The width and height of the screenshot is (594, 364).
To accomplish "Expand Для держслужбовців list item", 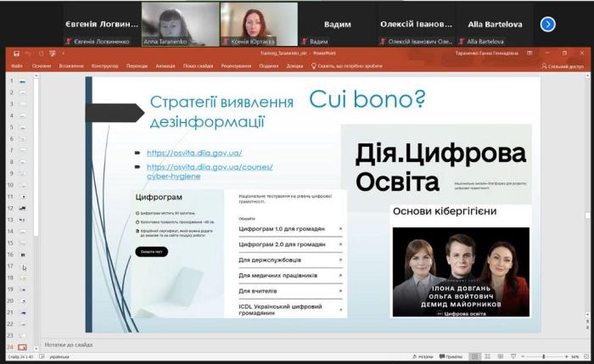I will point(289,260).
